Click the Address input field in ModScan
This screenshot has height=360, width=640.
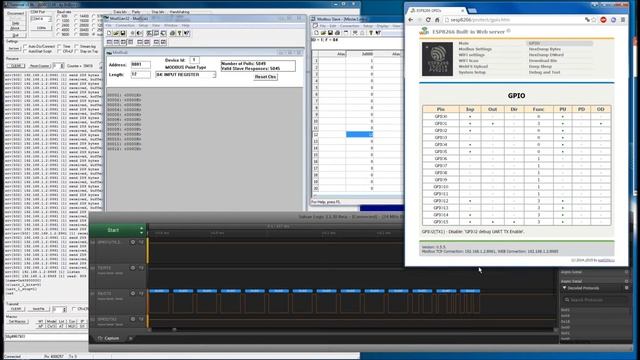pyautogui.click(x=140, y=64)
